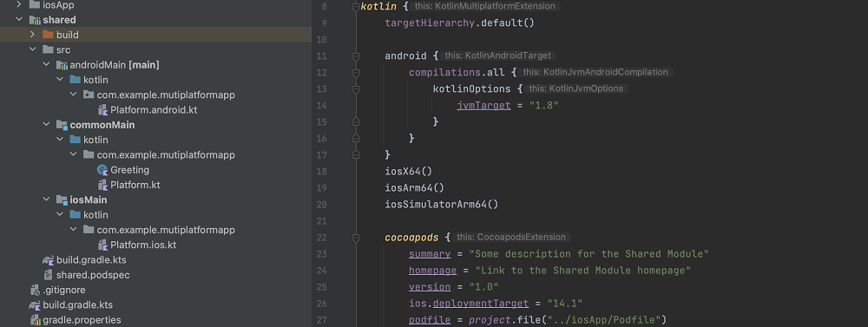This screenshot has width=868, height=327.
Task: Click the Platform.kt Kotlin file icon
Action: [102, 185]
